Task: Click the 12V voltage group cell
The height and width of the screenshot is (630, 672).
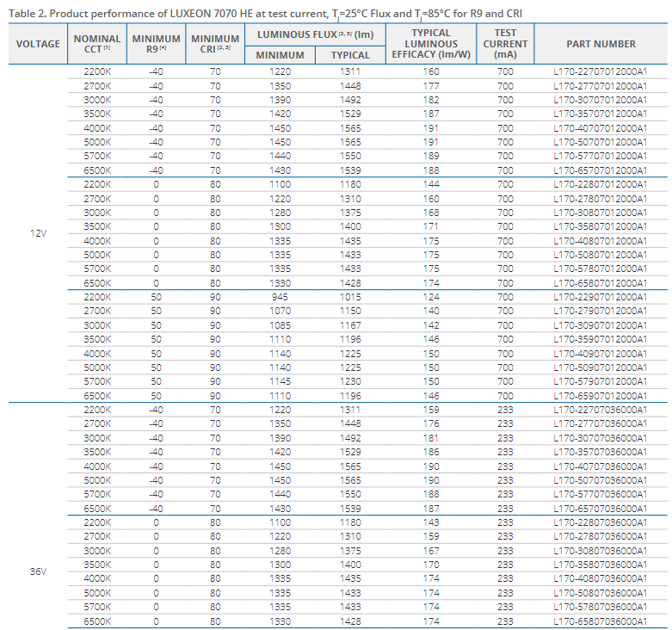Action: pyautogui.click(x=38, y=233)
